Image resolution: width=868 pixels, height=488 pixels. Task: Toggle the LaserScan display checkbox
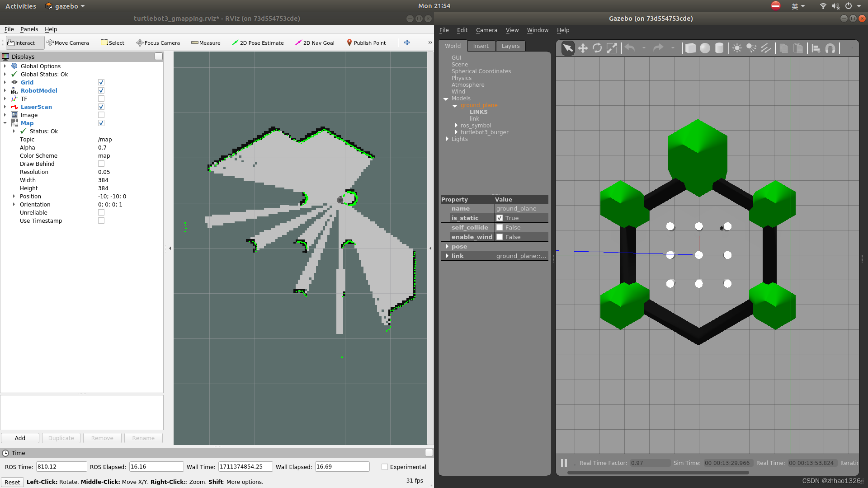101,107
